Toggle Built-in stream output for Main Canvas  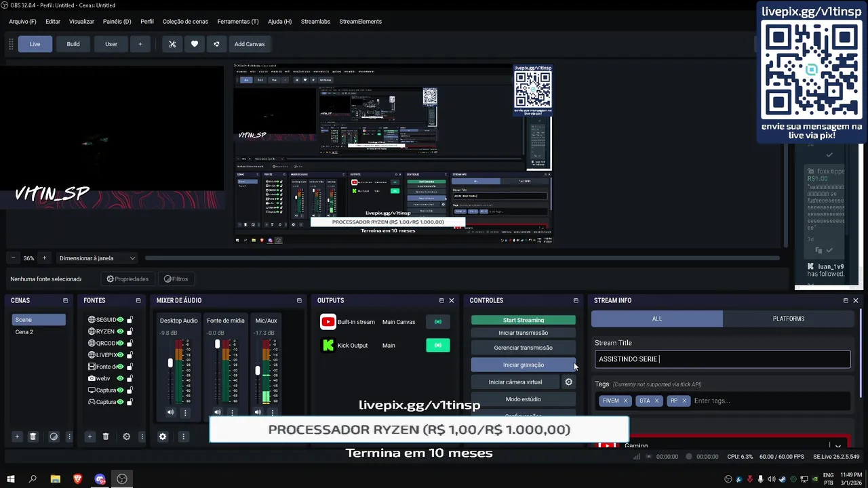coord(438,322)
